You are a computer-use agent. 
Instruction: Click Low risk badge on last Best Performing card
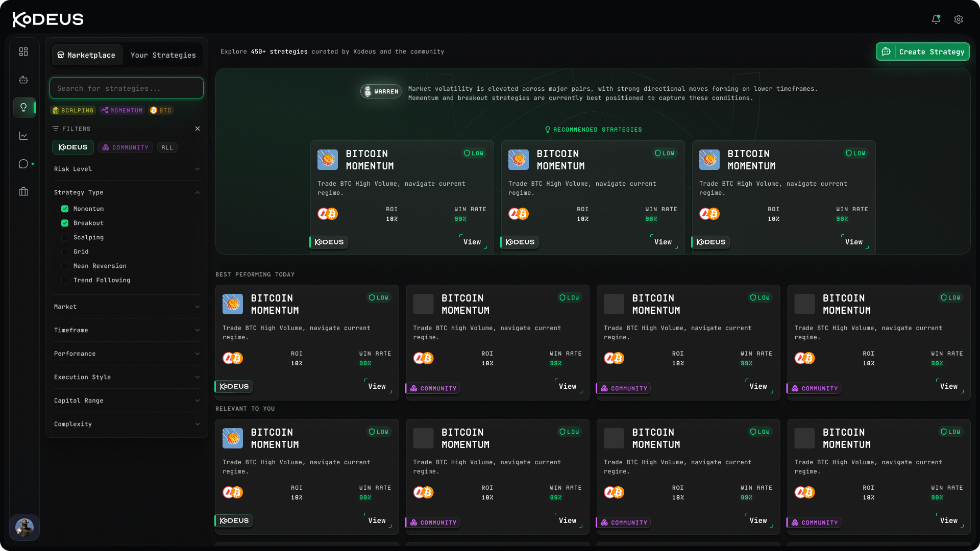coord(951,297)
